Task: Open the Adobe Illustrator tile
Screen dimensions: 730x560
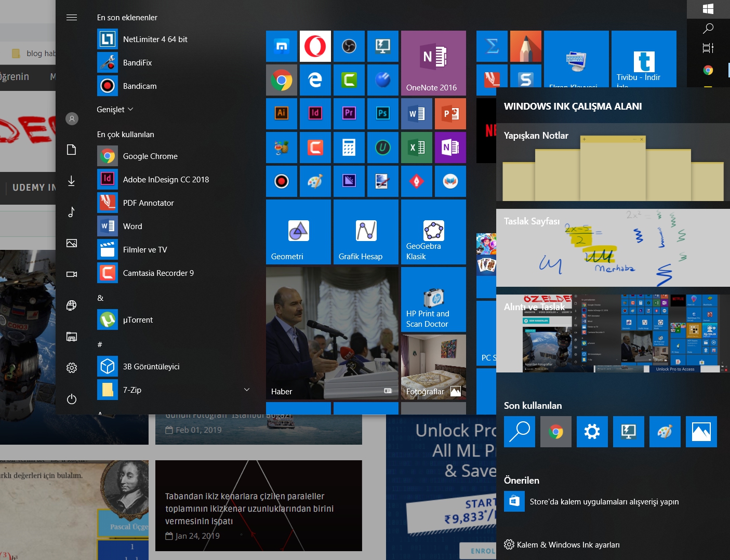Action: tap(282, 114)
